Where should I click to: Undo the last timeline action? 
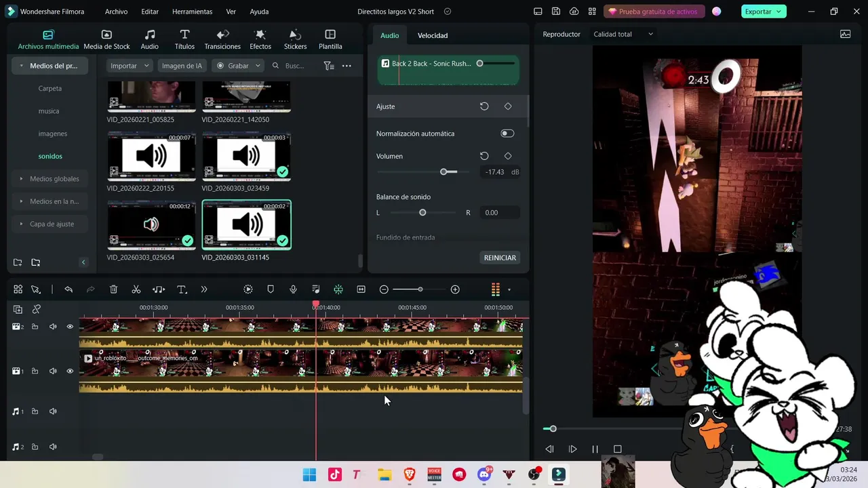pos(68,289)
